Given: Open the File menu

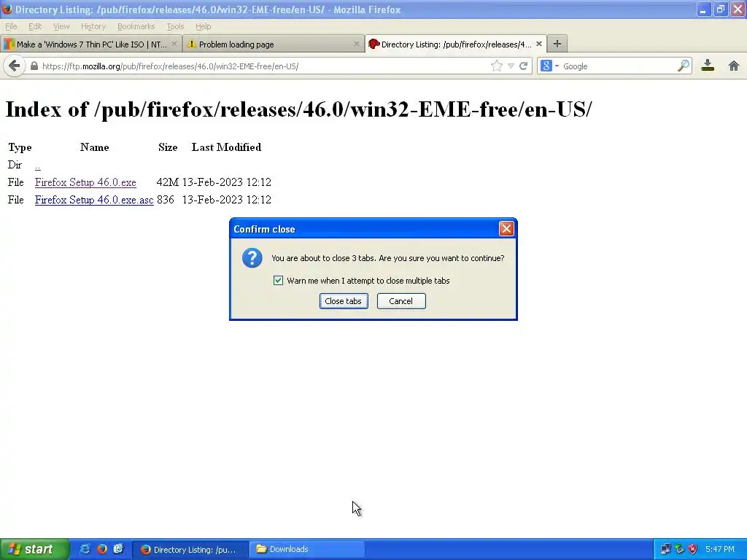Looking at the screenshot, I should coord(11,26).
